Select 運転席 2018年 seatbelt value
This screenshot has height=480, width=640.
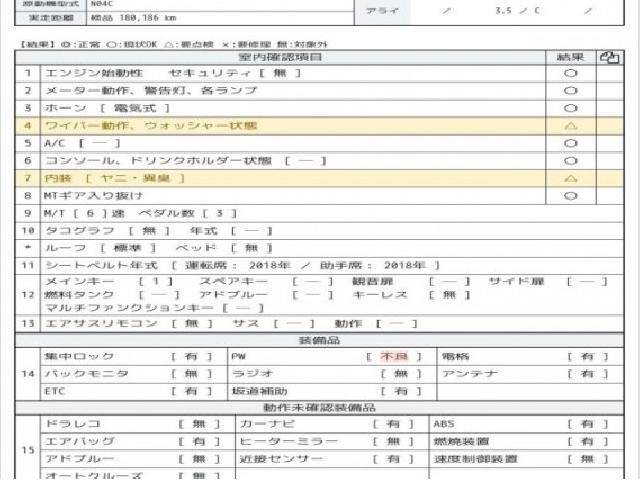click(x=237, y=265)
